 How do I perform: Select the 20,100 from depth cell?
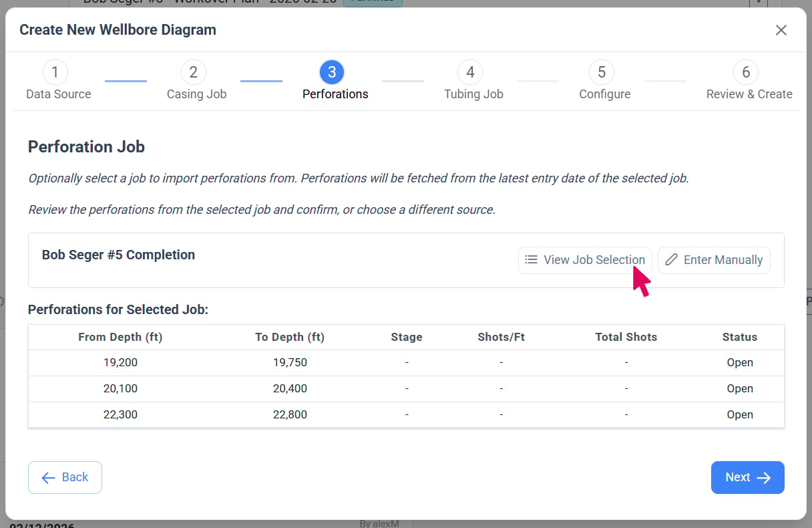tap(120, 388)
